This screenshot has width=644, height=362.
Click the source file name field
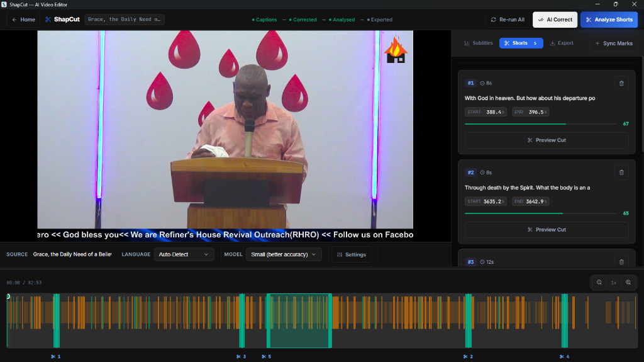point(72,254)
